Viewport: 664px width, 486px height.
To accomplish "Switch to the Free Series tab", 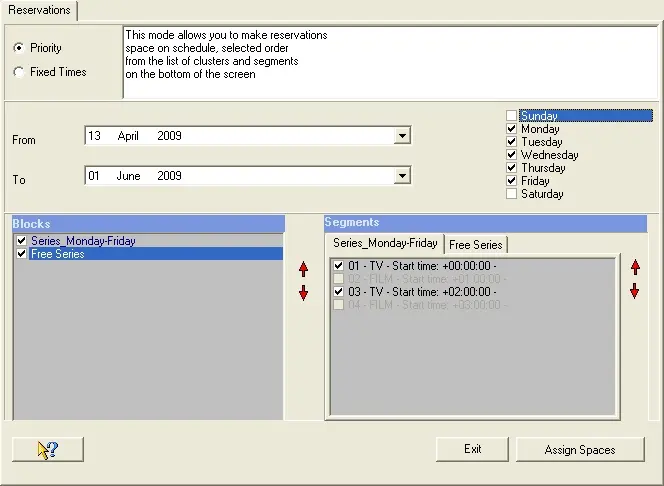I will coord(475,245).
